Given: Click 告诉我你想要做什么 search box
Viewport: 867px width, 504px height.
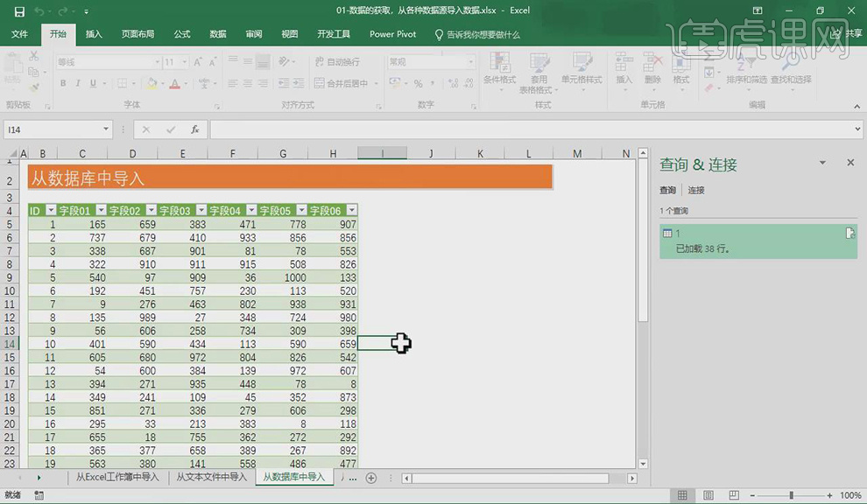Looking at the screenshot, I should pos(477,35).
